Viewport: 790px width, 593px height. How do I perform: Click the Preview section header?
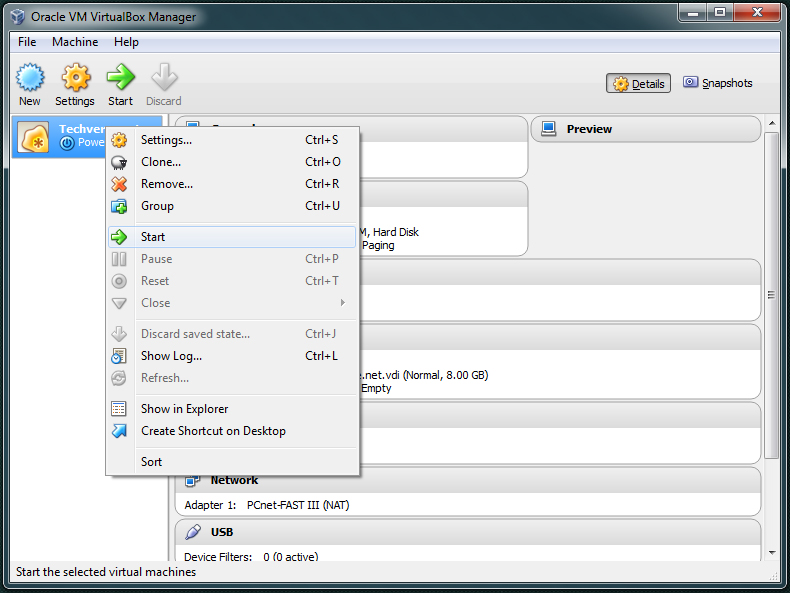point(646,129)
